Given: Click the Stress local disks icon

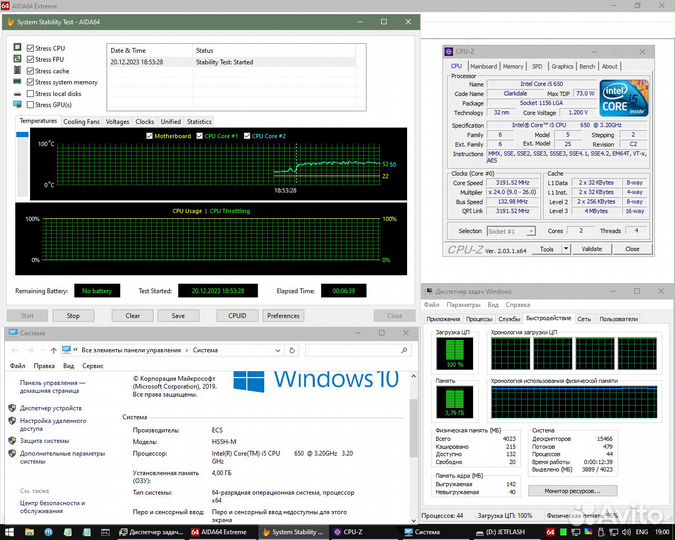Looking at the screenshot, I should (17, 93).
